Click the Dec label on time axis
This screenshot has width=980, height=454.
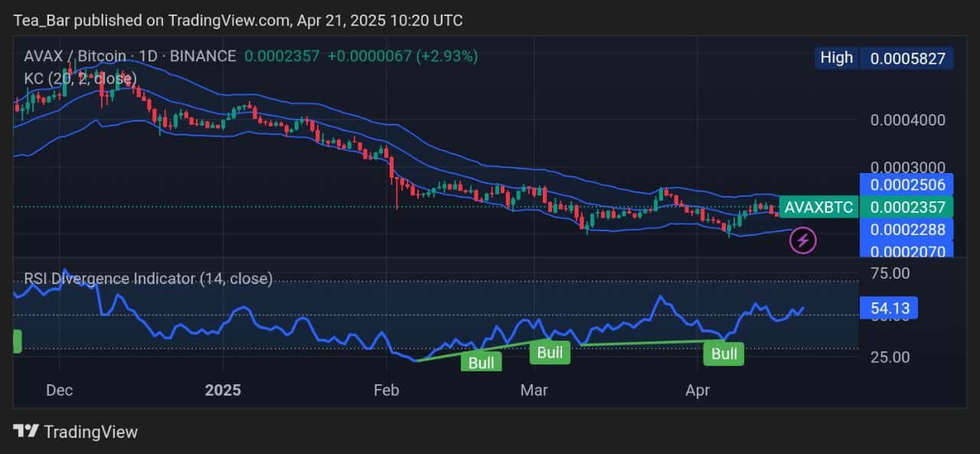[x=59, y=390]
